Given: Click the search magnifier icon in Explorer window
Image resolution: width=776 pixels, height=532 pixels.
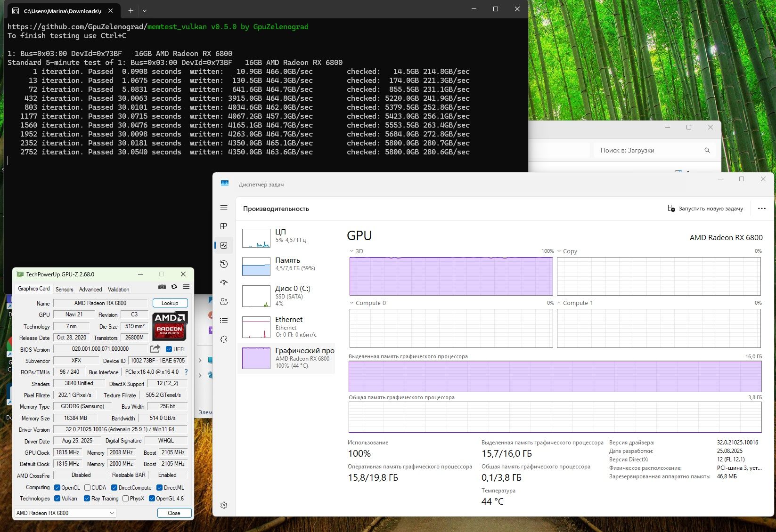Looking at the screenshot, I should coord(707,150).
